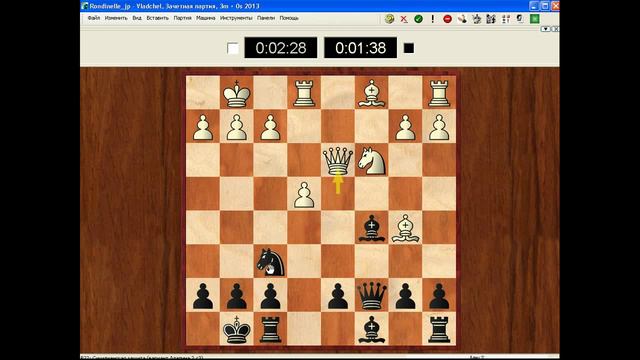Click the yellow question mark hint icon

(x=389, y=19)
